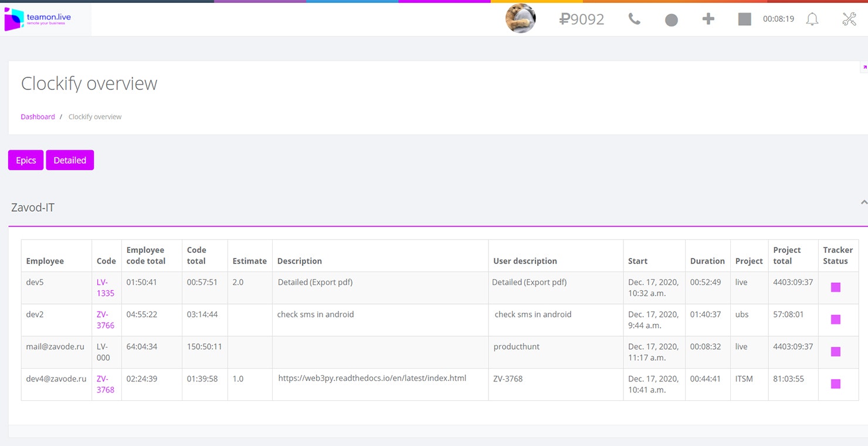Click the 'producthunt' user description

[516, 347]
